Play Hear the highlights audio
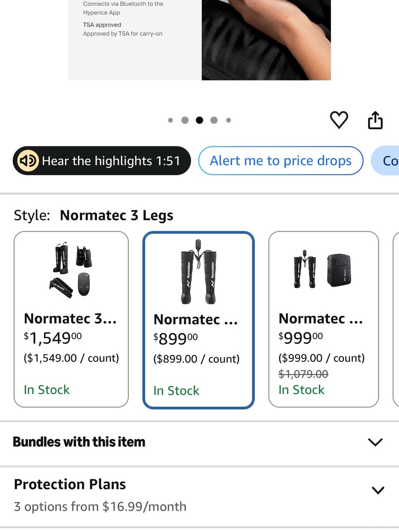The width and height of the screenshot is (399, 532). click(x=102, y=160)
